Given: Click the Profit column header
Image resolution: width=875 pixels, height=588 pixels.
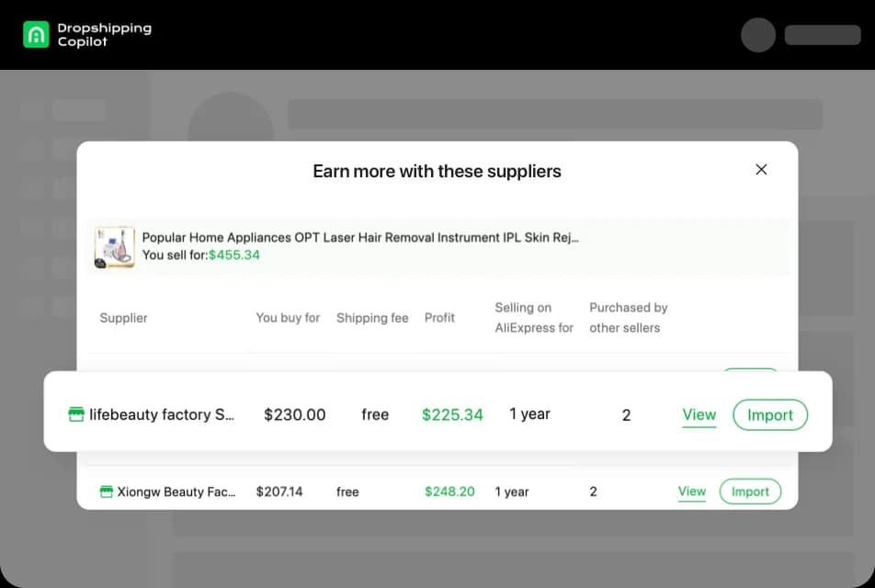Looking at the screenshot, I should [x=439, y=318].
